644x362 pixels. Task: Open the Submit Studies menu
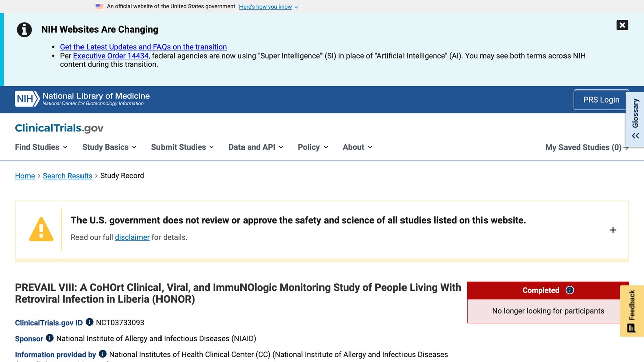[x=183, y=147]
